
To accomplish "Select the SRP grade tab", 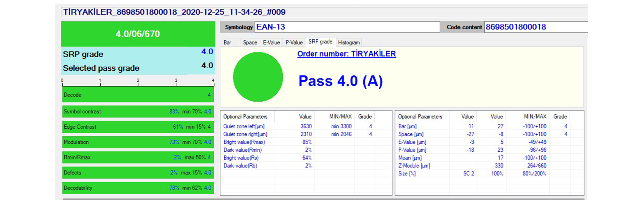I will click(x=320, y=42).
